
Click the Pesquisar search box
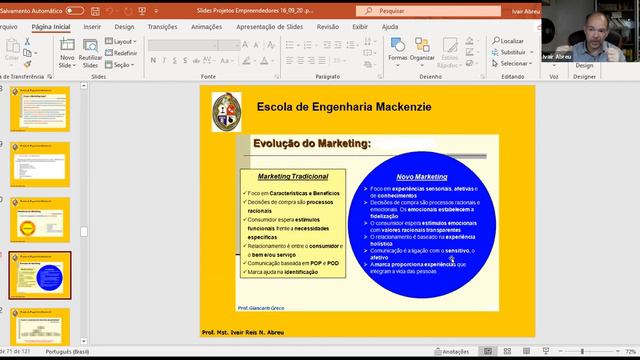[428, 11]
